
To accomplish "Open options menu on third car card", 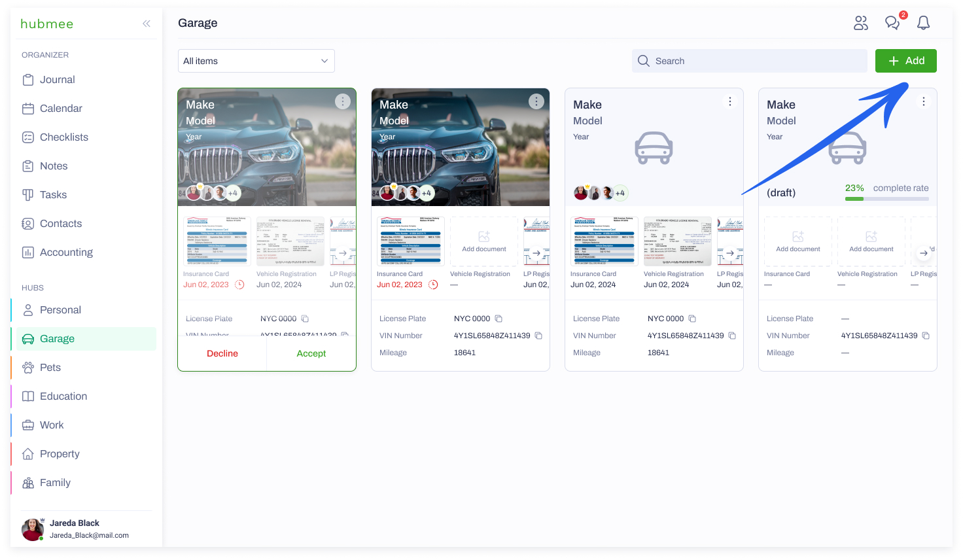I will coord(730,101).
